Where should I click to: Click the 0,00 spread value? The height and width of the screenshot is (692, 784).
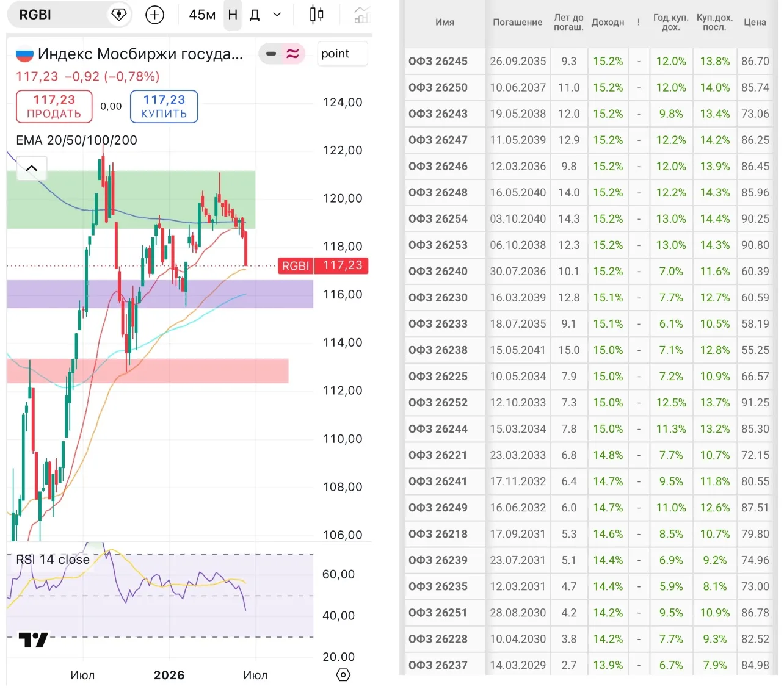[111, 106]
